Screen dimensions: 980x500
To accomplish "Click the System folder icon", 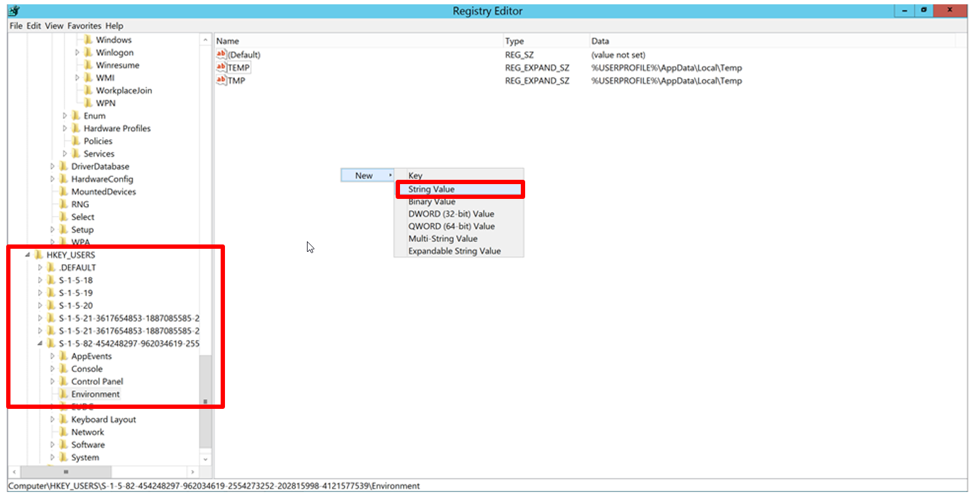I will pos(63,458).
